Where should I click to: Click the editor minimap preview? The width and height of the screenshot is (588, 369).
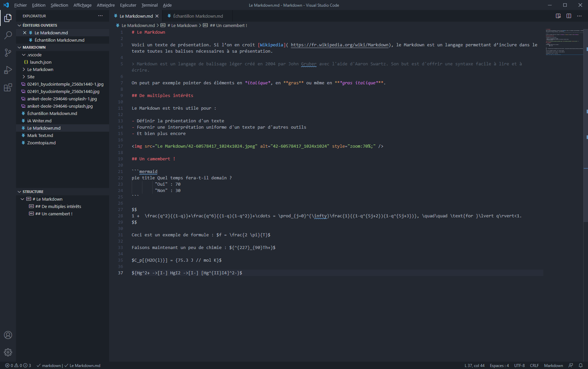[x=564, y=42]
